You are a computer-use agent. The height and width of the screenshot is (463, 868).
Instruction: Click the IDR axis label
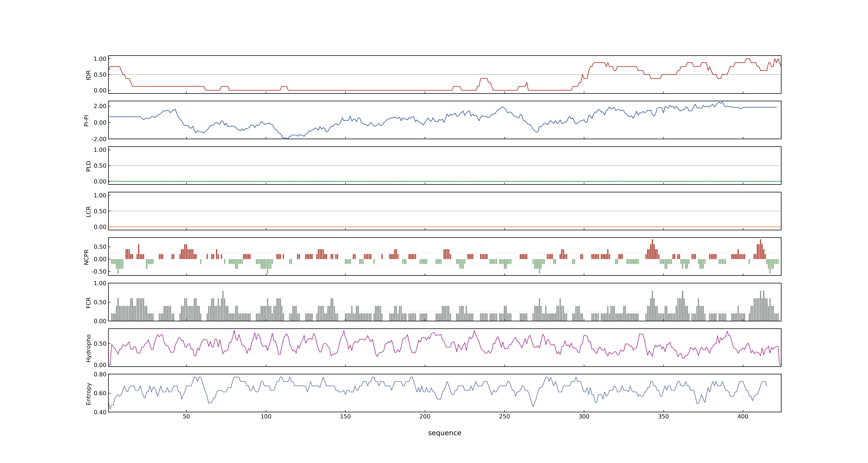(x=88, y=75)
